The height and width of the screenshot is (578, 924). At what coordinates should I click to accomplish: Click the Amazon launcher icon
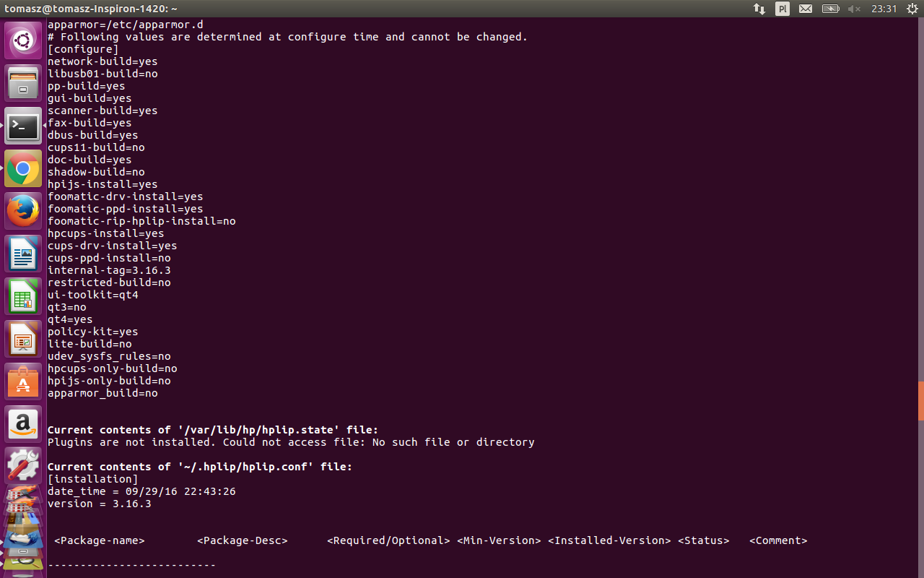point(23,424)
